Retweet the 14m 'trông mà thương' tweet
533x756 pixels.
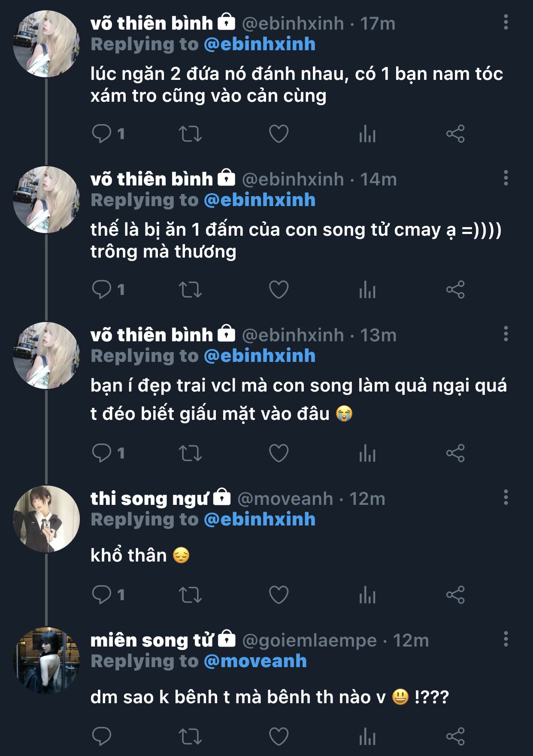point(190,290)
